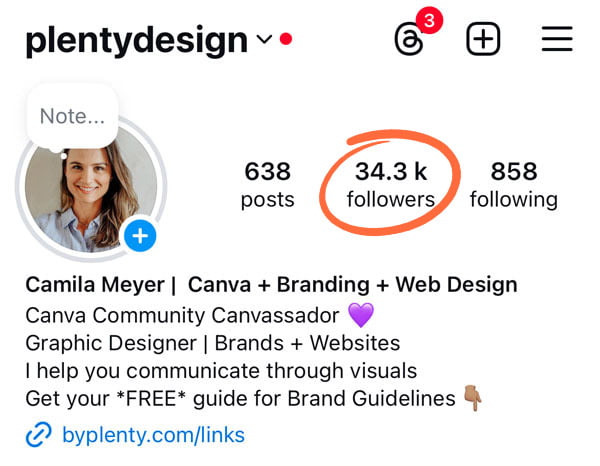Tap the red 3 badge on Threads
This screenshot has width=600, height=466.
coord(429,20)
